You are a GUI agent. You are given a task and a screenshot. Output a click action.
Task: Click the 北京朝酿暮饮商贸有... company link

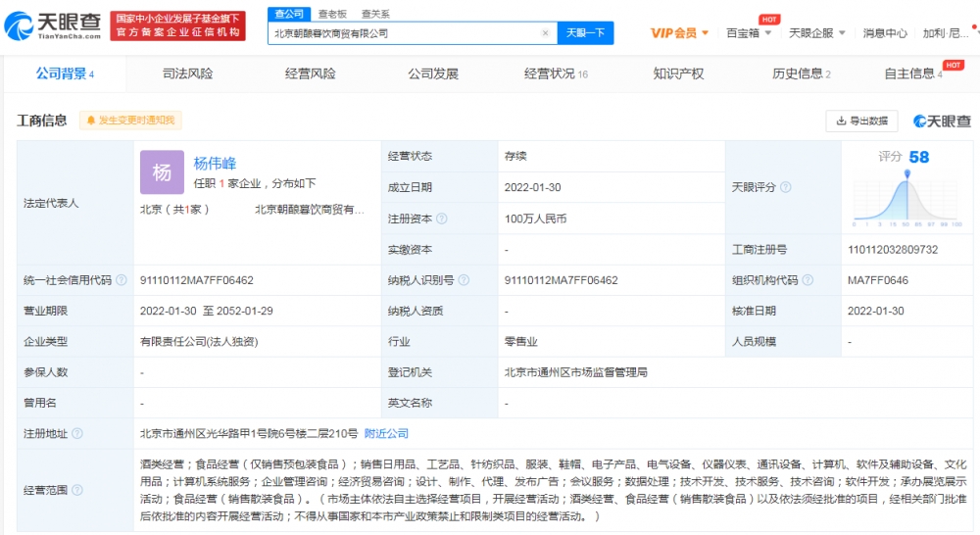point(310,210)
